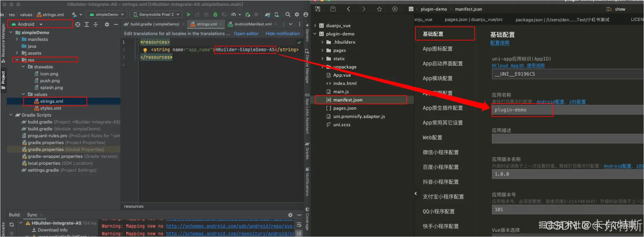This screenshot has height=237, width=644.
Task: Open the 配置指南 link
Action: (x=500, y=43)
